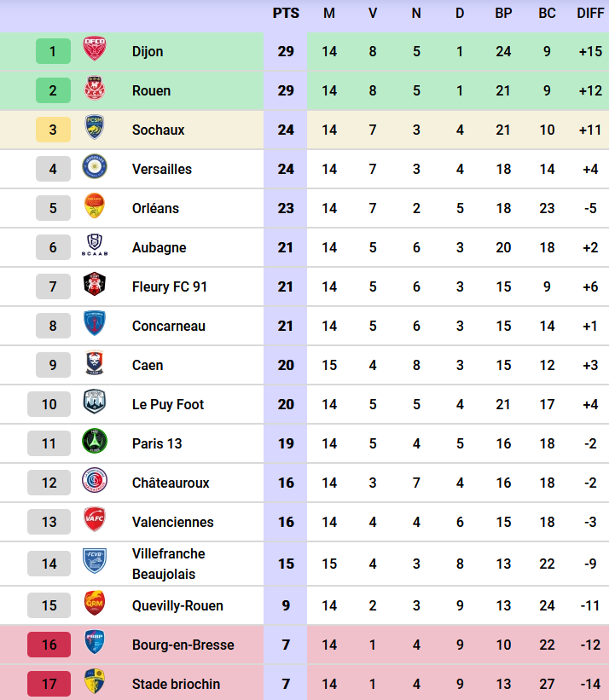Click the Fleury FC 91 crest

pos(95,285)
